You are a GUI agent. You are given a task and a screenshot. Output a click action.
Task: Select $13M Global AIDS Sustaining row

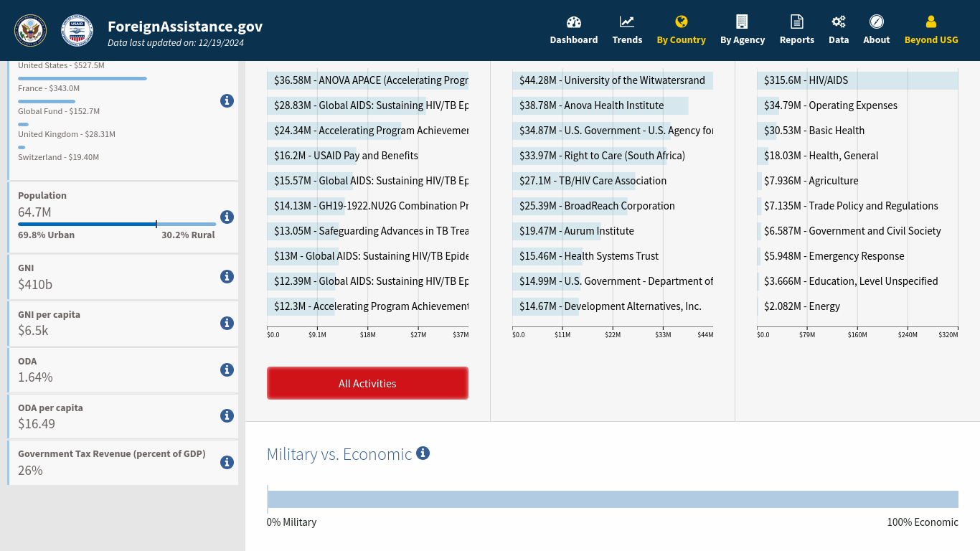tap(367, 256)
